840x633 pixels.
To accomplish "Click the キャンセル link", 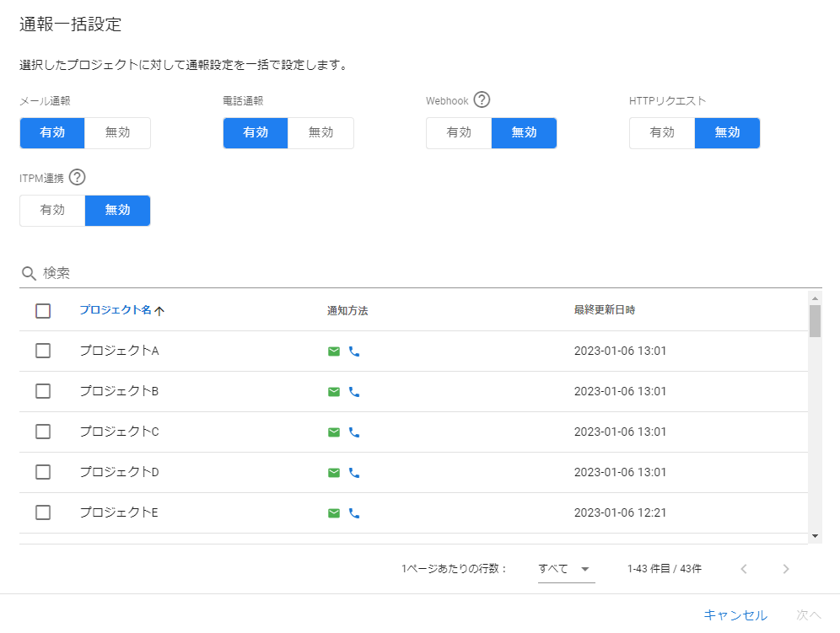I will (736, 614).
